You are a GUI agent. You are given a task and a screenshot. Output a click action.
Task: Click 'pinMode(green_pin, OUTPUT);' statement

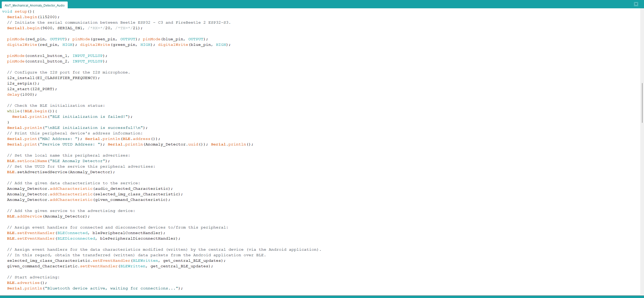(x=106, y=39)
